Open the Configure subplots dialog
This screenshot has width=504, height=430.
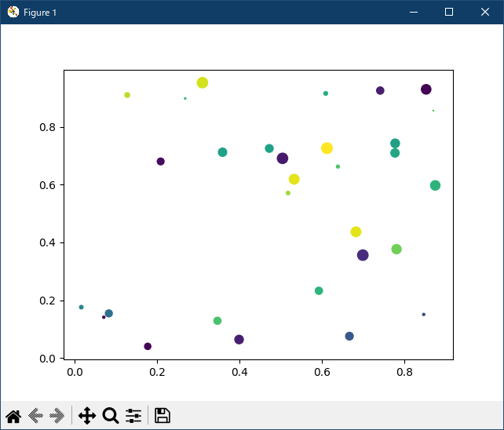pyautogui.click(x=133, y=416)
